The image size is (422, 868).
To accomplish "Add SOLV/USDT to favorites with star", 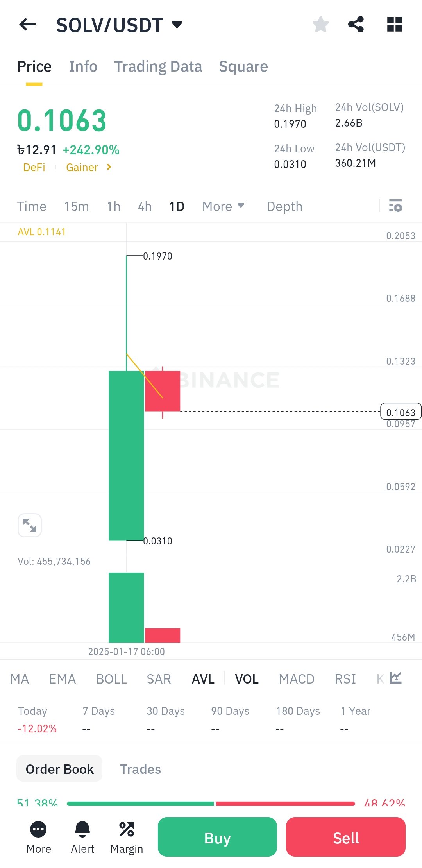I will click(320, 24).
